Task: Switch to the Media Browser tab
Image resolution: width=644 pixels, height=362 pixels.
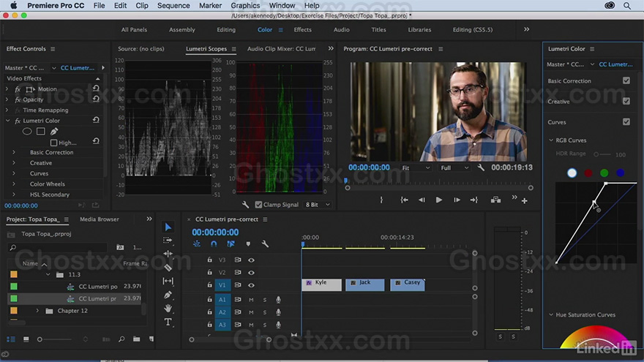Action: [100, 219]
